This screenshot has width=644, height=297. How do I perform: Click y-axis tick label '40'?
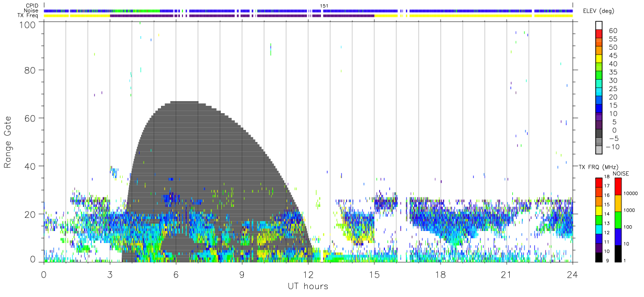click(x=31, y=166)
